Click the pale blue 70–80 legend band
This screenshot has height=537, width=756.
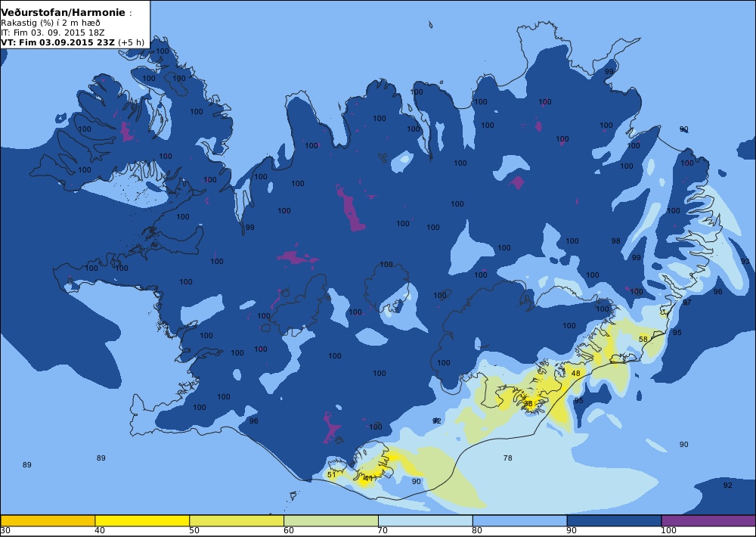tap(425, 520)
